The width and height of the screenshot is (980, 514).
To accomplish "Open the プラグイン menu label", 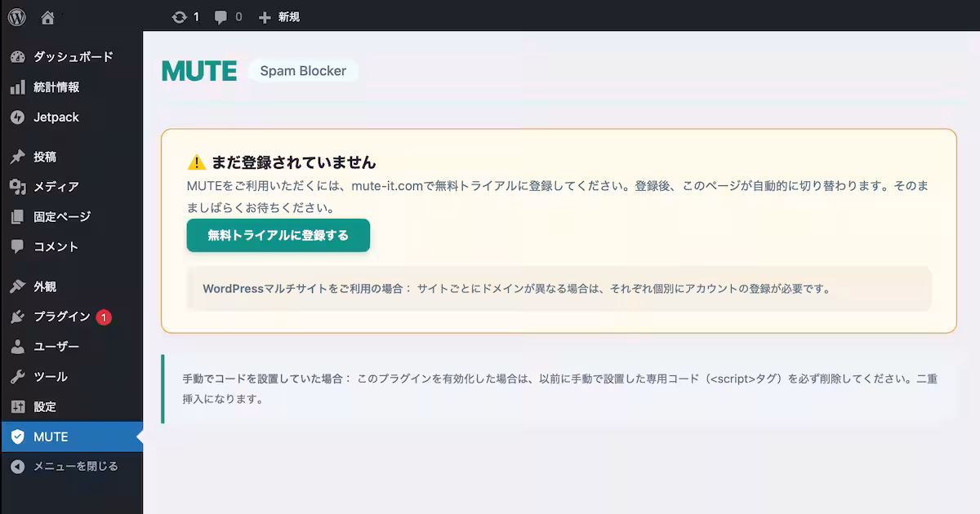I will 61,317.
